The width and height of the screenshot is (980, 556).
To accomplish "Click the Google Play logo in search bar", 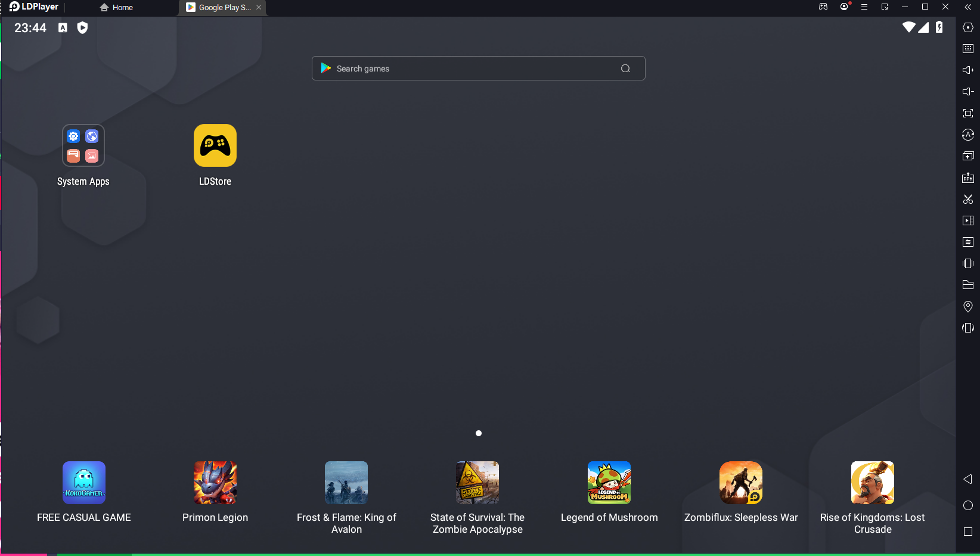I will pyautogui.click(x=325, y=68).
